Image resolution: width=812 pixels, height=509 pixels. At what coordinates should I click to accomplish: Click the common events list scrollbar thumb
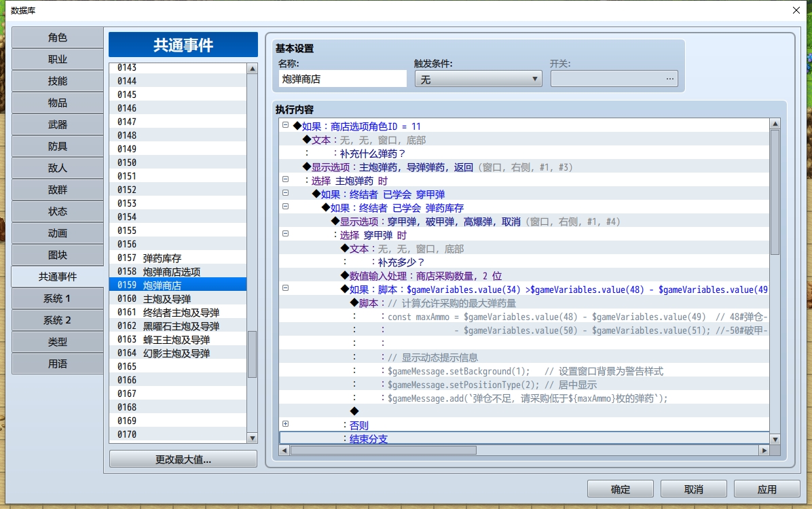[x=252, y=355]
